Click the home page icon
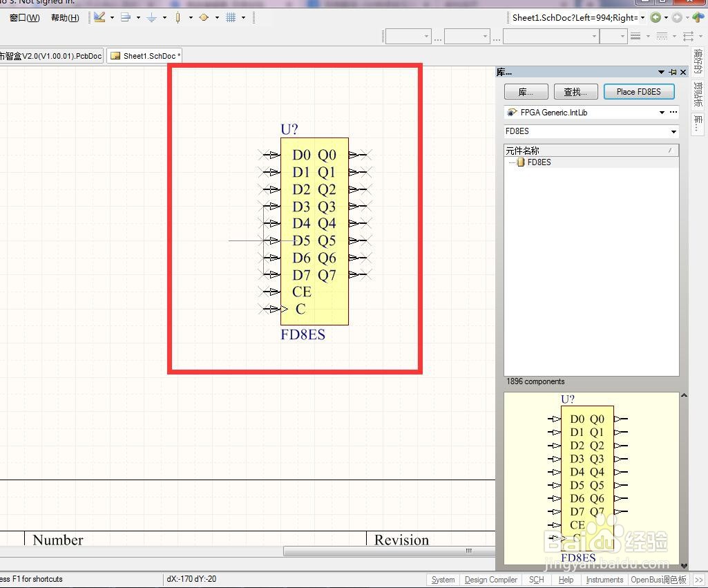 (698, 17)
